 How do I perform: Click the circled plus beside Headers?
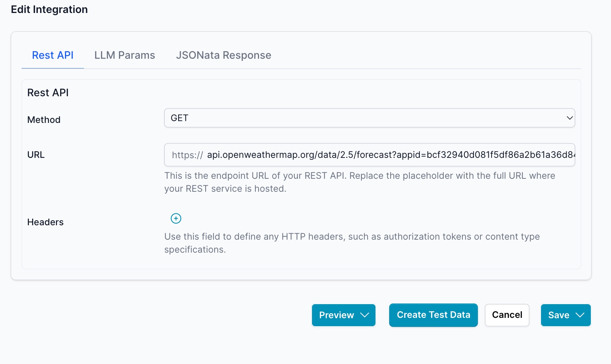[x=176, y=218]
